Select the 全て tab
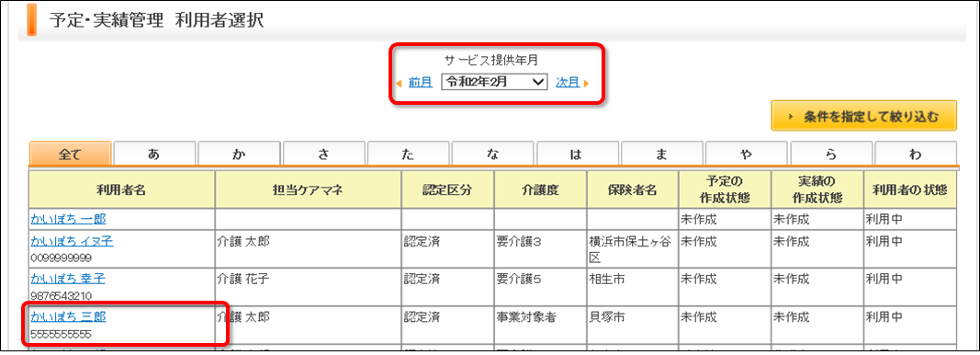This screenshot has height=355, width=980. (70, 154)
